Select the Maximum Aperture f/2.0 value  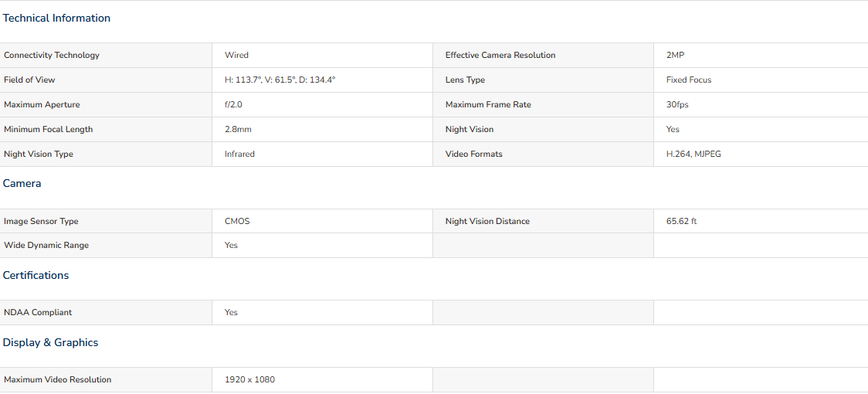[x=233, y=105]
